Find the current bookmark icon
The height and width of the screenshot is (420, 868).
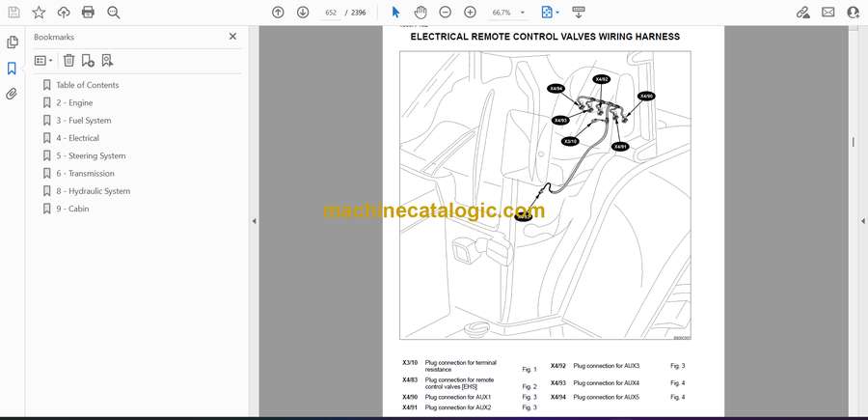(107, 61)
